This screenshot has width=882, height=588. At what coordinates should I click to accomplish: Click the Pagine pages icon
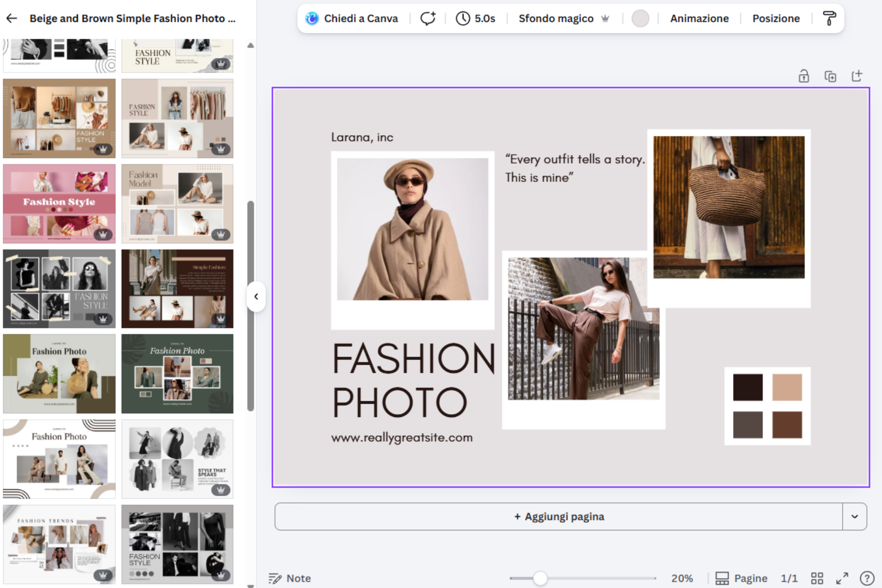(x=722, y=578)
